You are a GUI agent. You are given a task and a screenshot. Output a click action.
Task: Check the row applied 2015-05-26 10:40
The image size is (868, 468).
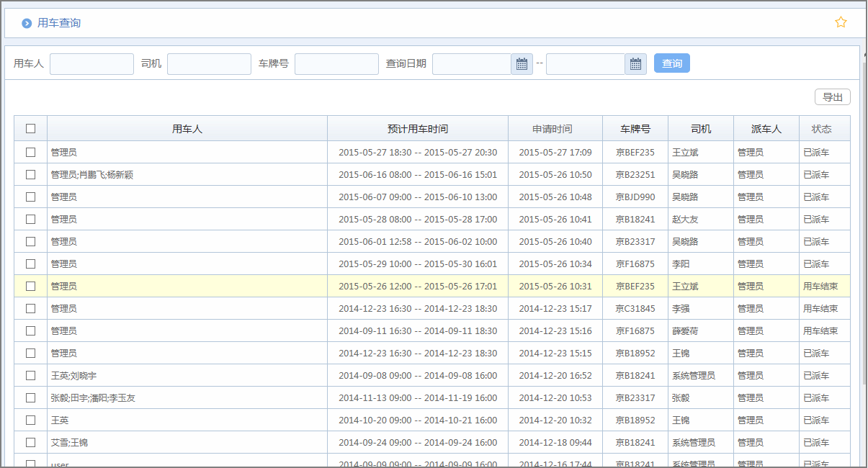(x=30, y=241)
